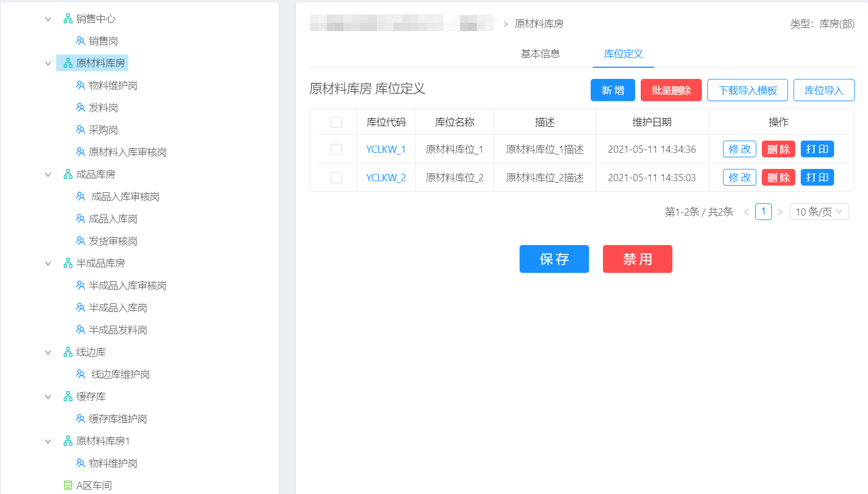Click the person icon beside 线边库维护岗

(81, 375)
